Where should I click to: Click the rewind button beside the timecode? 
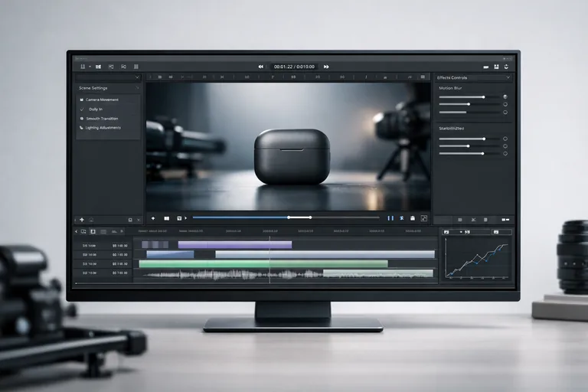click(261, 67)
